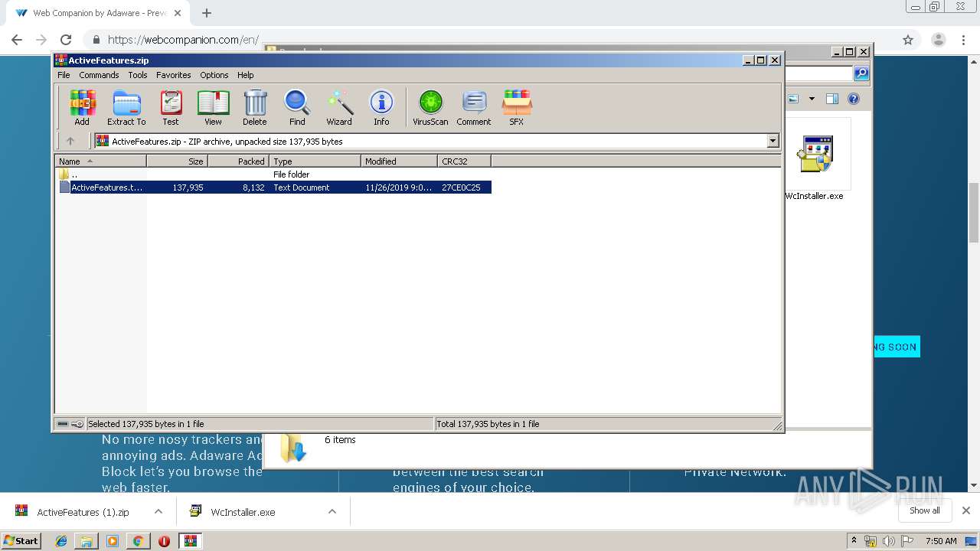The width and height of the screenshot is (980, 551).
Task: Open the Explorer view options dropdown arrow
Action: pos(812,99)
